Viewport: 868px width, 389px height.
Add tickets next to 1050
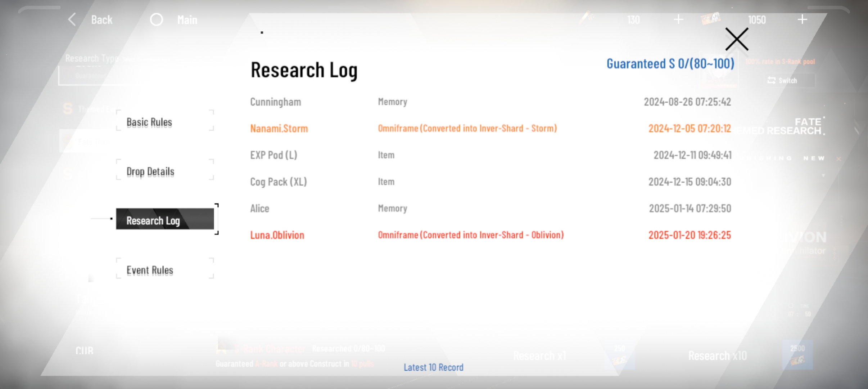pos(802,19)
